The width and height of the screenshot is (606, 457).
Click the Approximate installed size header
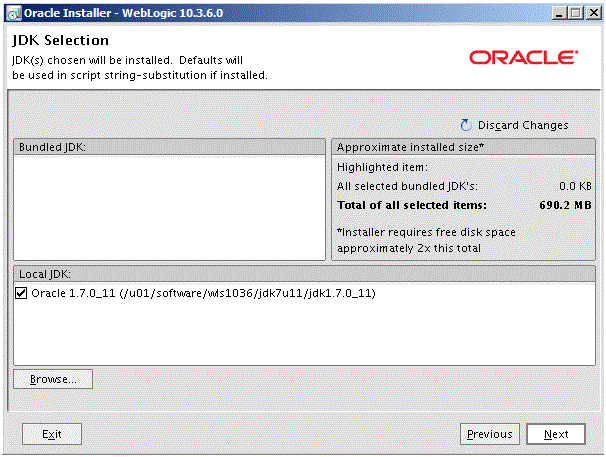pos(463,147)
